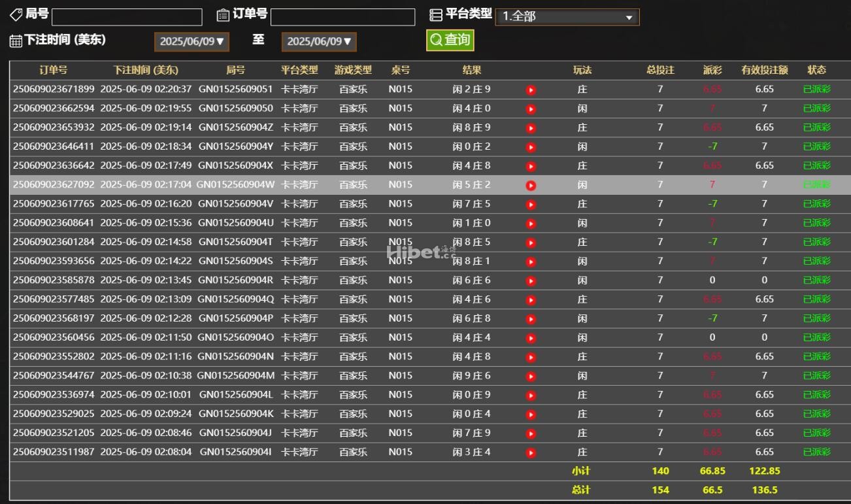Open replay for order 250609023601284

point(531,243)
